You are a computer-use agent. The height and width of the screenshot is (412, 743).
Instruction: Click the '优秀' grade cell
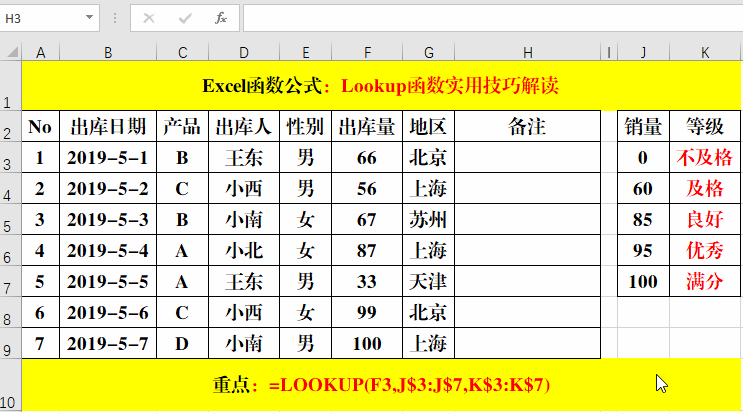point(705,250)
